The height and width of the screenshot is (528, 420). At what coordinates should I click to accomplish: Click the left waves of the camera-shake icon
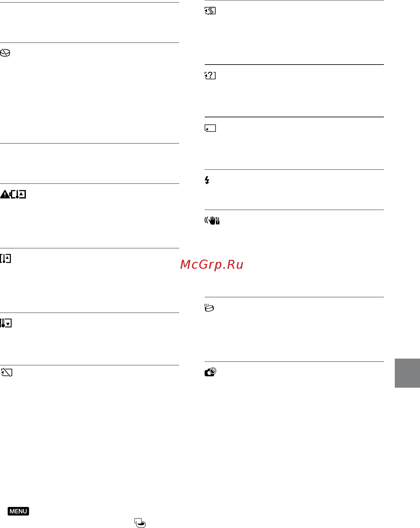pos(206,220)
